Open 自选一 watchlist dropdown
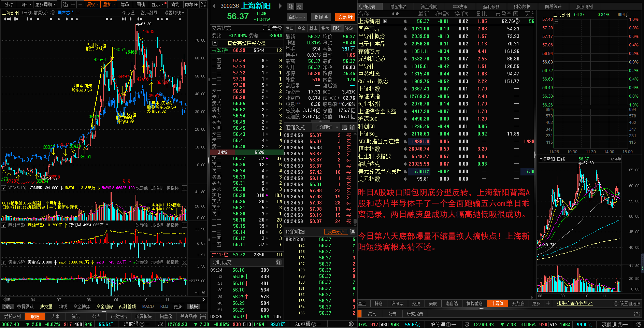 (297, 17)
